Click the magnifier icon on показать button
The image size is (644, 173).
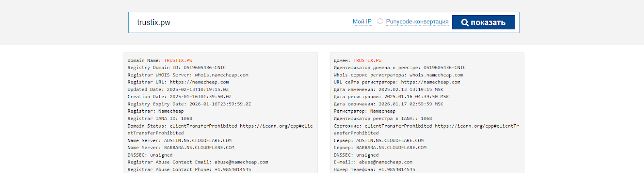click(x=464, y=23)
